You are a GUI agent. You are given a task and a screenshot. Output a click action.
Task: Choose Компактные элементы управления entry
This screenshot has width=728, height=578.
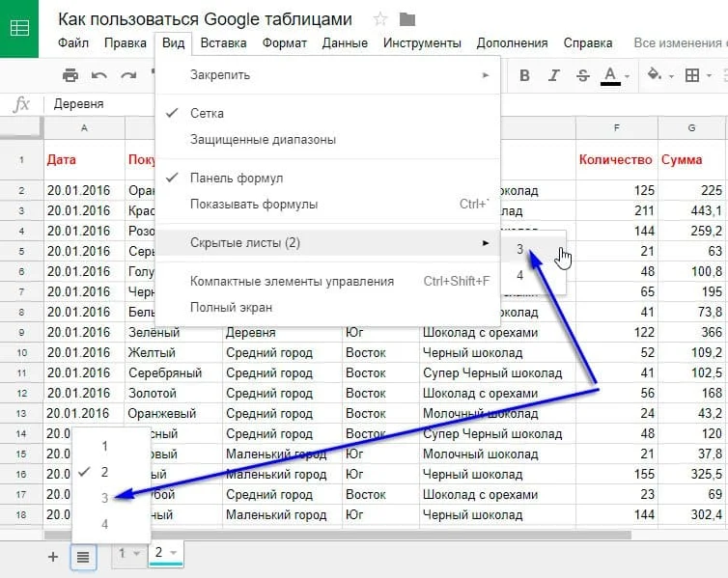click(328, 281)
